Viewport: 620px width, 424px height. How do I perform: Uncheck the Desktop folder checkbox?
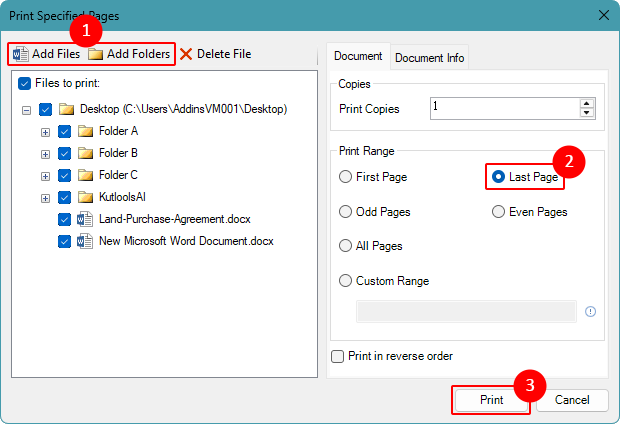click(45, 109)
